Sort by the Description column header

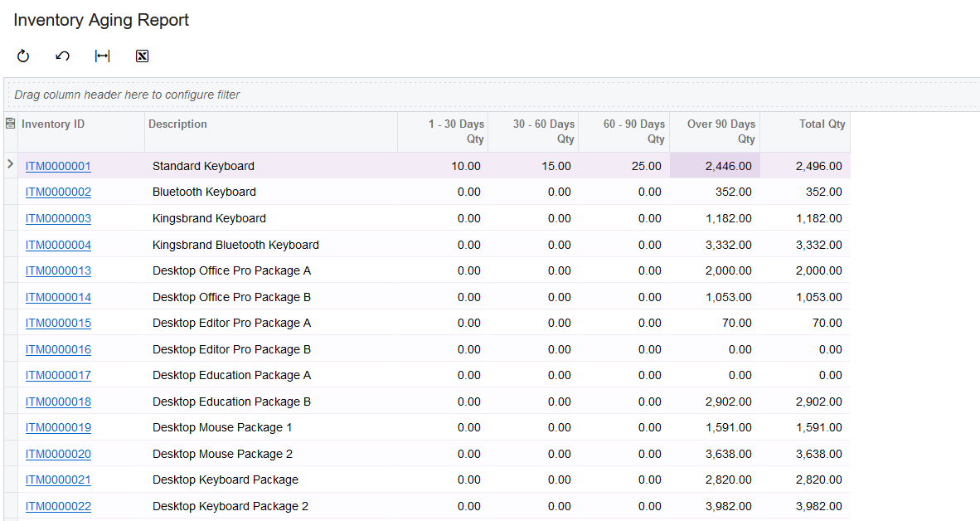(177, 124)
